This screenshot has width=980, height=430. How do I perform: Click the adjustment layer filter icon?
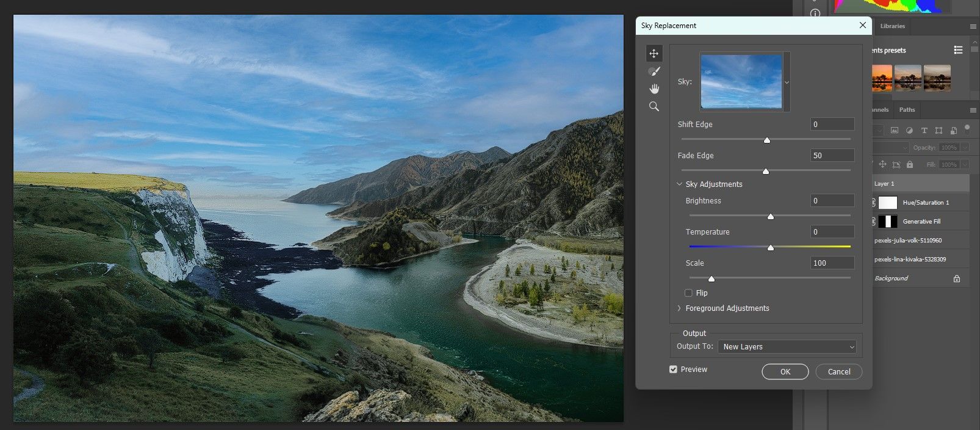coord(909,131)
